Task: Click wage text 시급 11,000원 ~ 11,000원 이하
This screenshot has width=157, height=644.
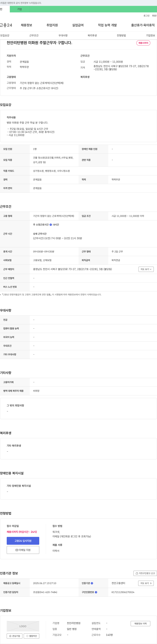Action: coord(128,216)
